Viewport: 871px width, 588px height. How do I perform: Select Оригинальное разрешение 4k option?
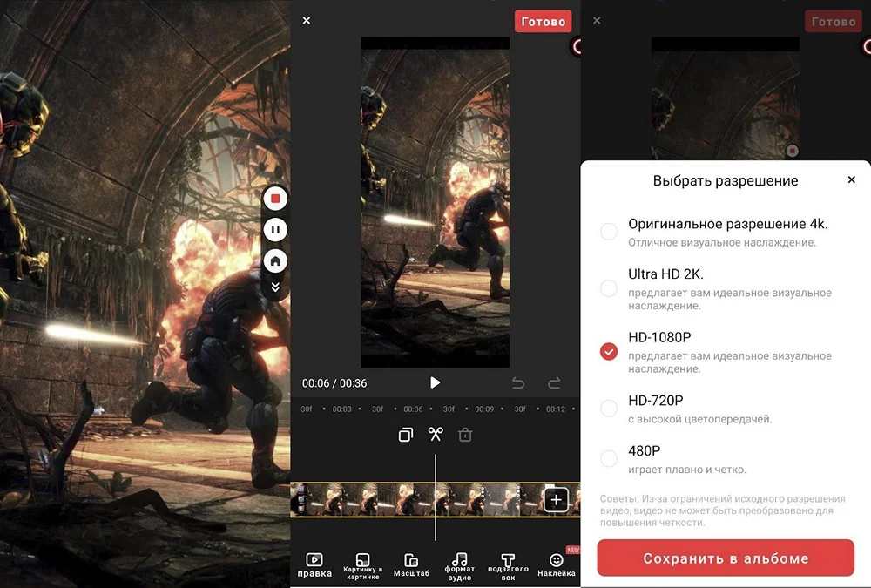(x=609, y=231)
